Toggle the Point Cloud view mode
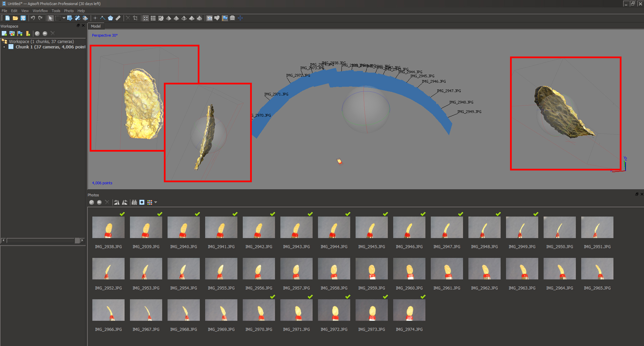 (x=145, y=18)
